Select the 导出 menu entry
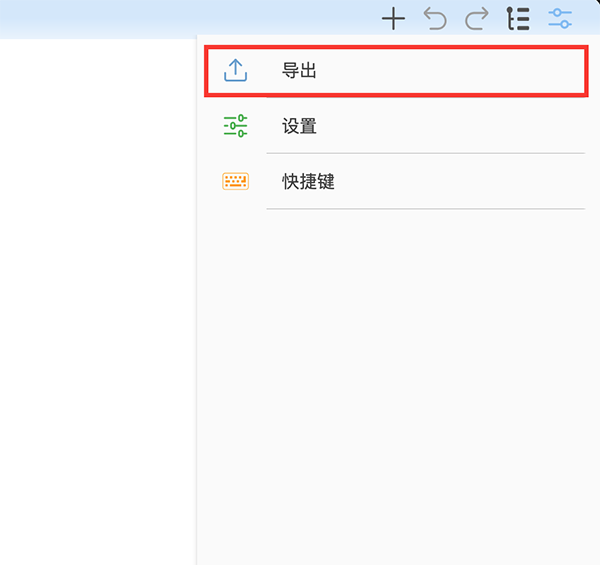Image resolution: width=600 pixels, height=565 pixels. click(x=396, y=71)
